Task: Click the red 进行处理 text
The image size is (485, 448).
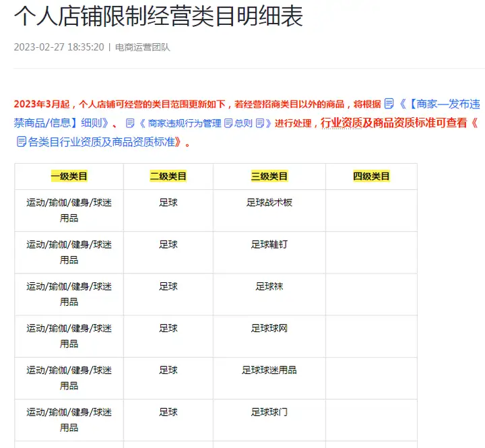Action: 293,123
